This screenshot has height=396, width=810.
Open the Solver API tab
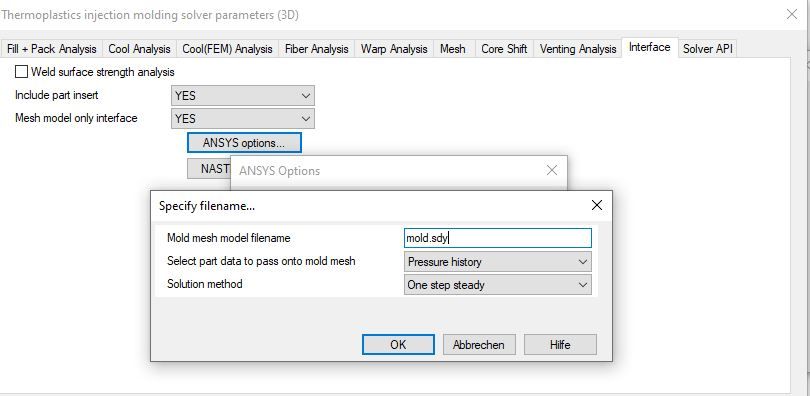[708, 49]
